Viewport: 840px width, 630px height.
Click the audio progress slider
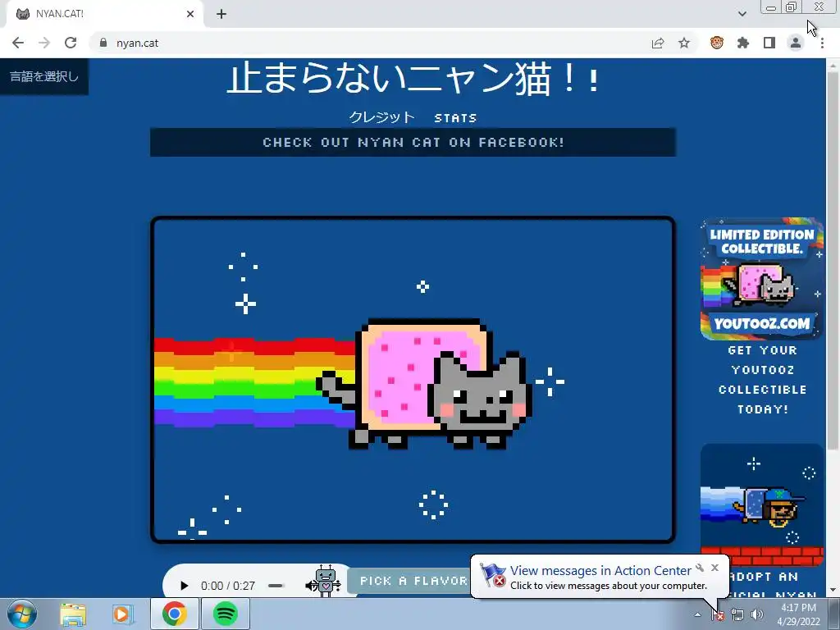point(276,586)
